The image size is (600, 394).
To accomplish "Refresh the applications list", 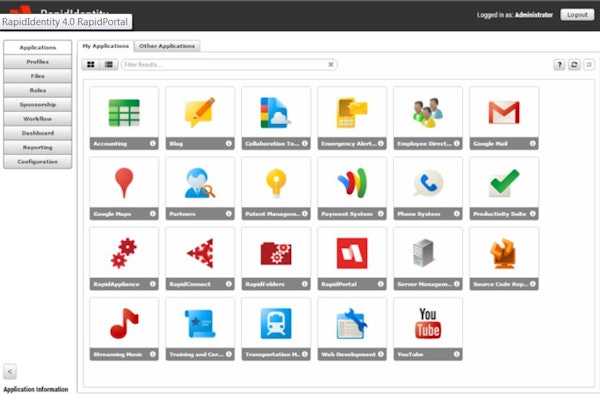I will (x=574, y=65).
